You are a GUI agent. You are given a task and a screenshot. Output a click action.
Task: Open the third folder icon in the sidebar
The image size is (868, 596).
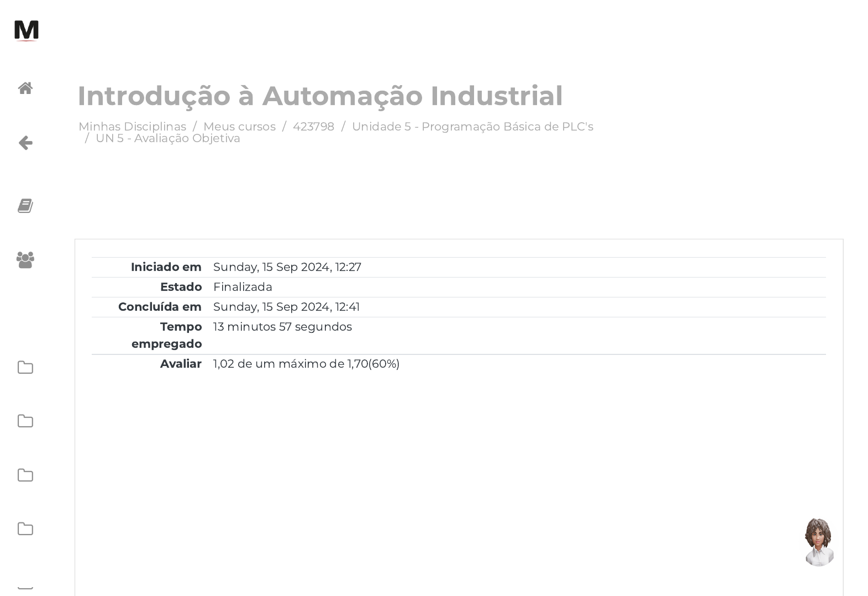click(25, 475)
